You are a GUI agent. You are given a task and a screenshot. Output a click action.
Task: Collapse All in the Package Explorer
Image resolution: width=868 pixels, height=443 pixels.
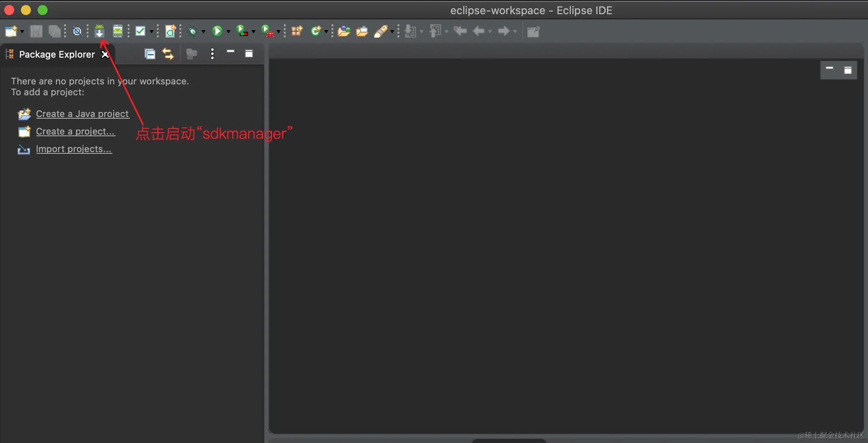pos(149,53)
